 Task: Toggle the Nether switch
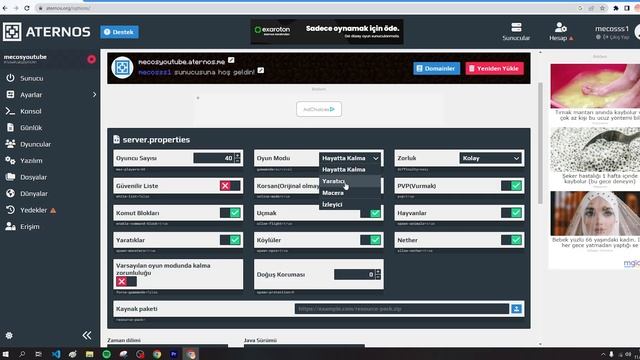click(x=511, y=240)
